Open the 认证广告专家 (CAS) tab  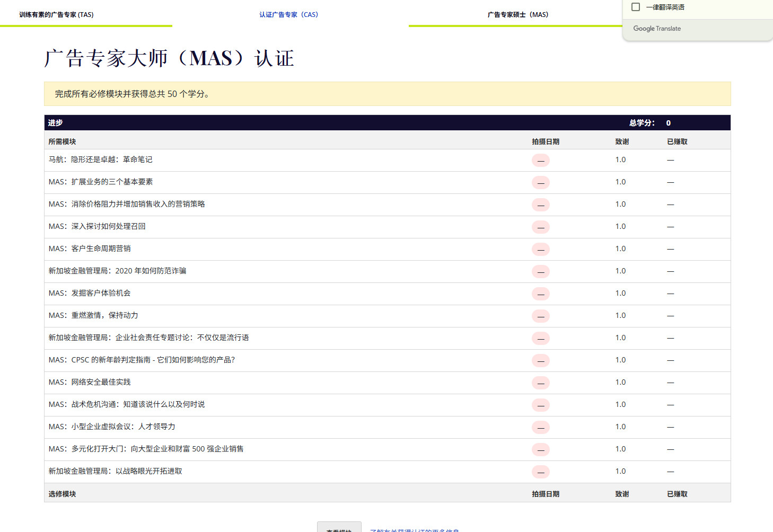(289, 15)
